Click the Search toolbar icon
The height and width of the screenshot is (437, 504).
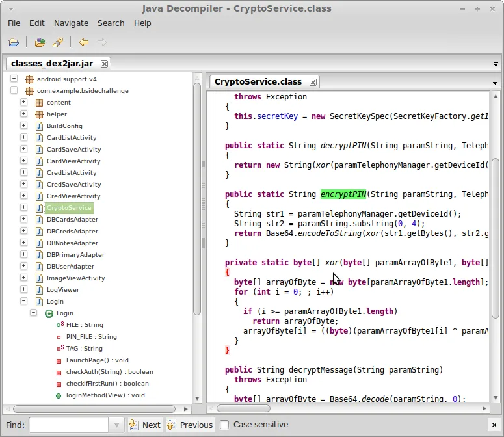(x=58, y=42)
